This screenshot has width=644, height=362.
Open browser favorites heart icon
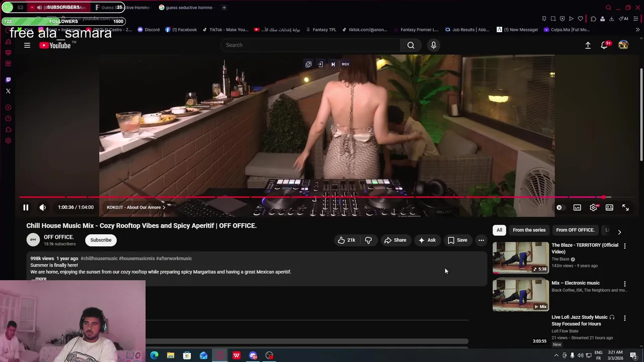(x=580, y=19)
